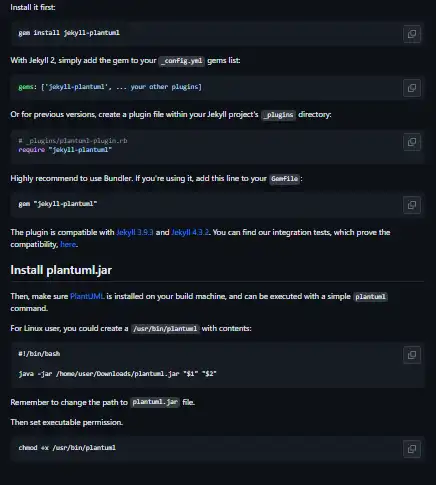Click the Install plantuml.jar heading
This screenshot has height=485, width=436.
tap(61, 270)
